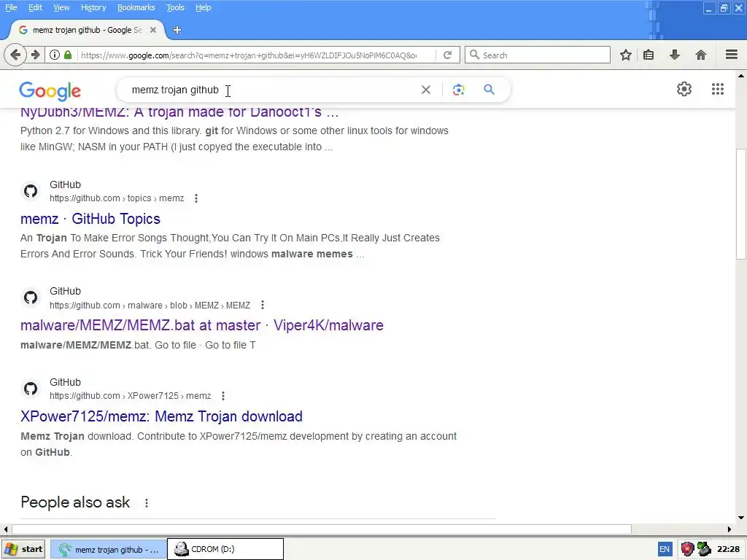This screenshot has width=747, height=560.
Task: Click the horizontal scroll right arrow
Action: point(729,529)
